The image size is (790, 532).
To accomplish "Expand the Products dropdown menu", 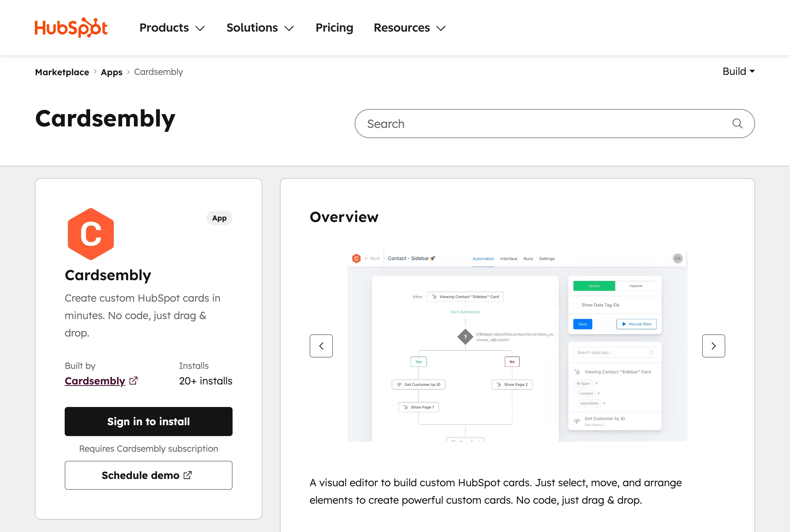I will [x=172, y=28].
